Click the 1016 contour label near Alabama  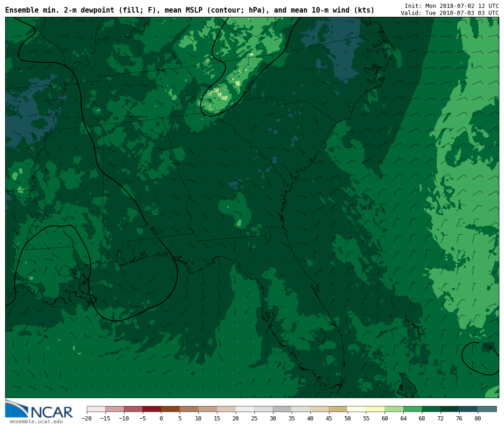pyautogui.click(x=154, y=231)
